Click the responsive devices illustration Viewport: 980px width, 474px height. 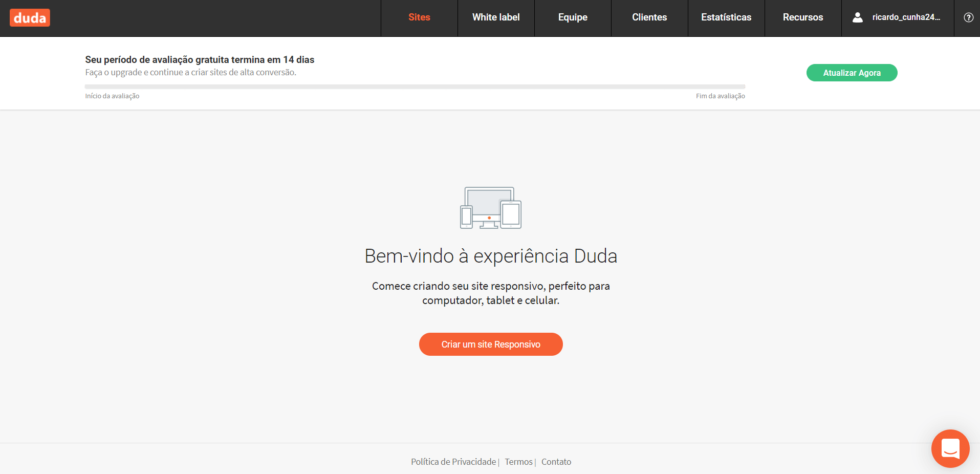[490, 207]
